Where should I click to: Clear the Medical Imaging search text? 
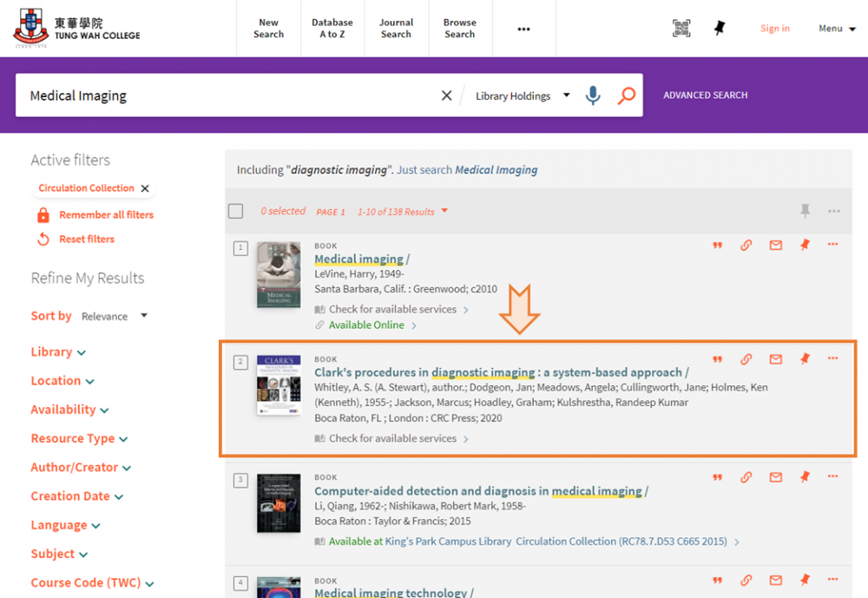point(447,95)
